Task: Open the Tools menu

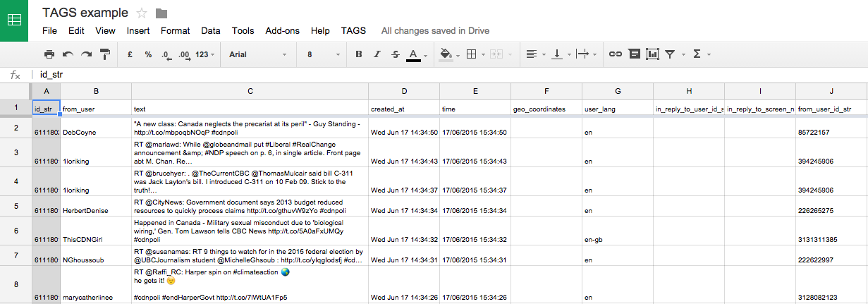Action: (243, 30)
